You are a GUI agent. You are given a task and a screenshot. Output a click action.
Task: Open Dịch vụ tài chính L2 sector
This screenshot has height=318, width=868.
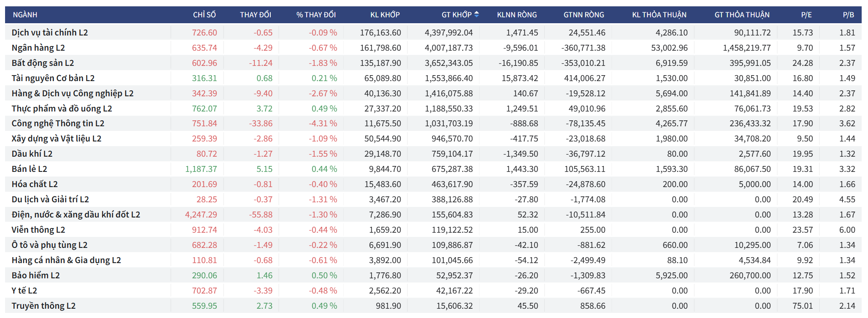point(50,33)
